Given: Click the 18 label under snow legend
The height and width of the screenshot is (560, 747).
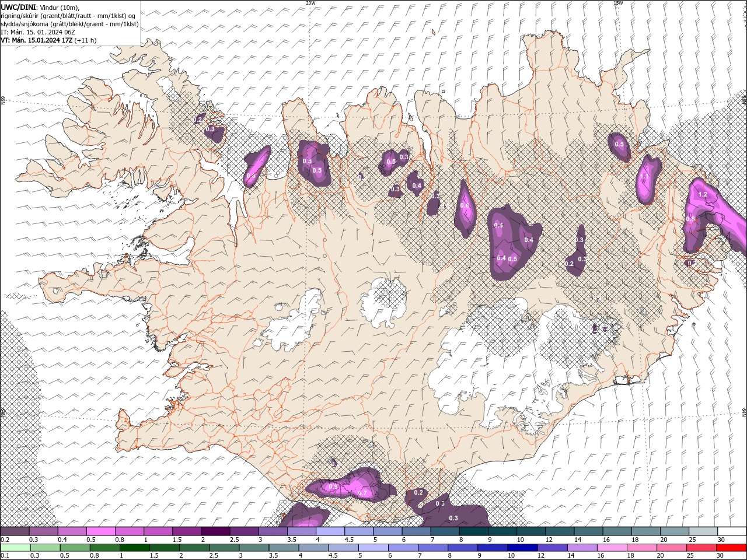Looking at the screenshot, I should tap(635, 540).
